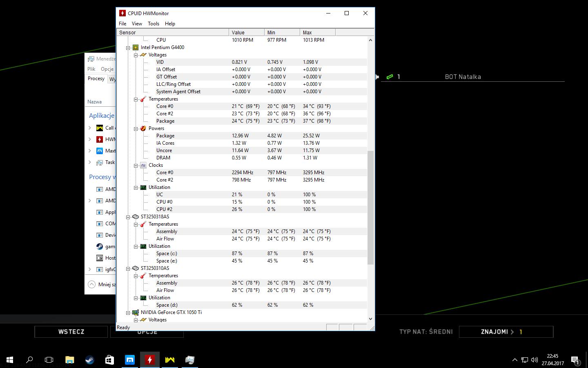Screen dimensions: 588x368
Task: Open the File menu in HWMonitor
Action: click(x=122, y=24)
